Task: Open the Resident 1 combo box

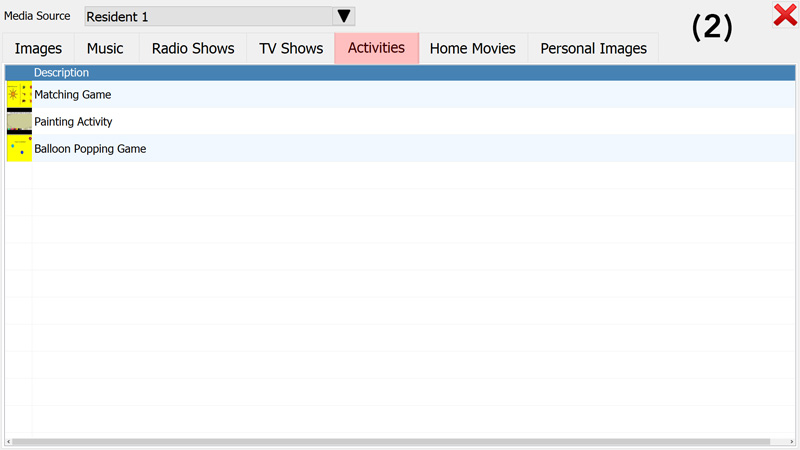Action: tap(208, 16)
